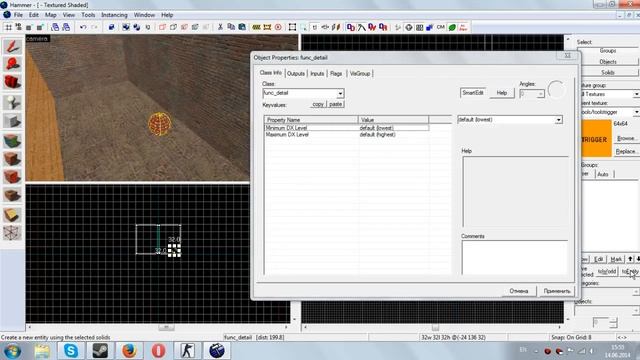The width and height of the screenshot is (640, 360).
Task: Open the Toggle Texture Application tool
Action: click(x=12, y=141)
